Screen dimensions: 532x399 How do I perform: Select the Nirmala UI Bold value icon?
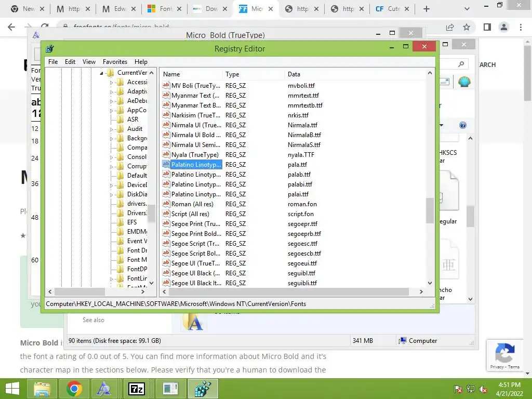166,135
